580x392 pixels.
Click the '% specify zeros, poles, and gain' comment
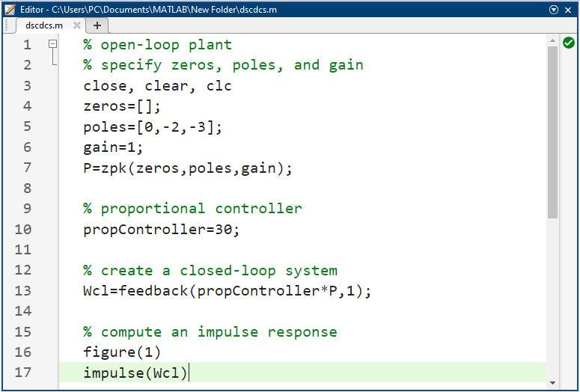click(224, 65)
